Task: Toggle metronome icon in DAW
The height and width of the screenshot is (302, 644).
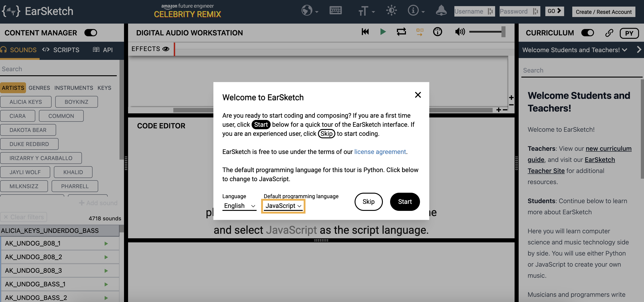Action: pyautogui.click(x=437, y=32)
